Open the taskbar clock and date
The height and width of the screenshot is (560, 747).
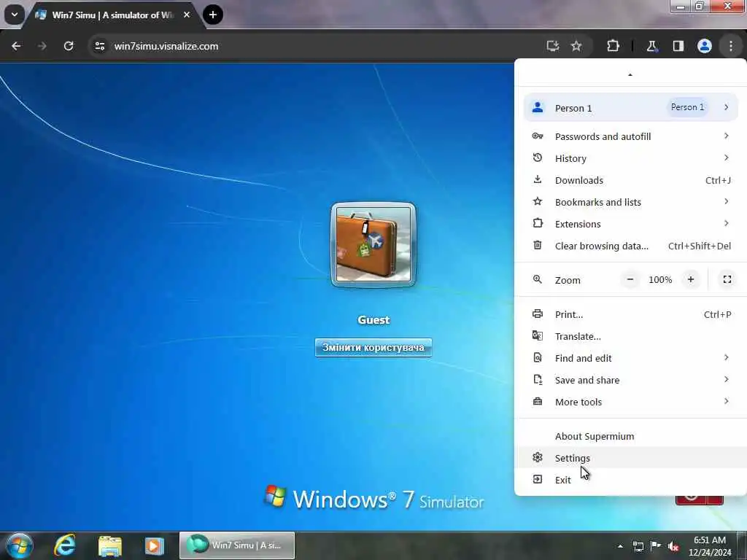[x=710, y=546]
